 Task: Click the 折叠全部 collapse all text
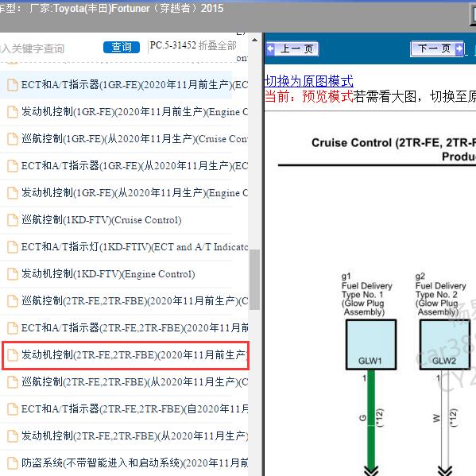point(218,45)
